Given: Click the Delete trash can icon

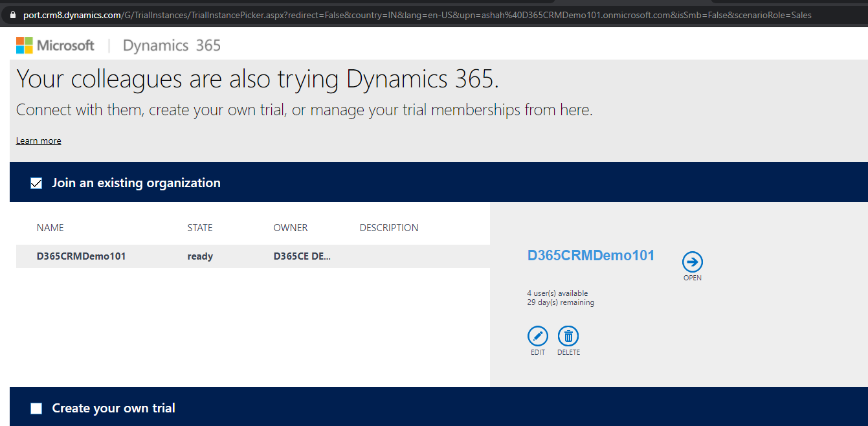Looking at the screenshot, I should tap(568, 336).
